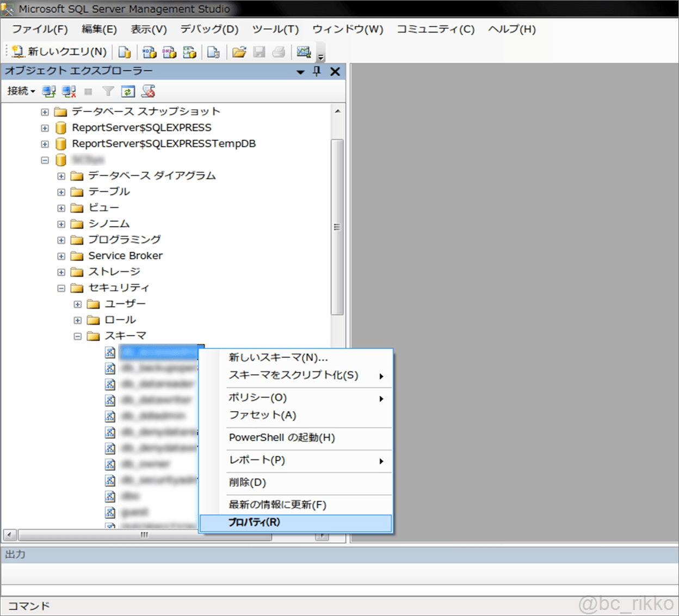
Task: Expand the ロール folder node
Action: click(x=77, y=321)
